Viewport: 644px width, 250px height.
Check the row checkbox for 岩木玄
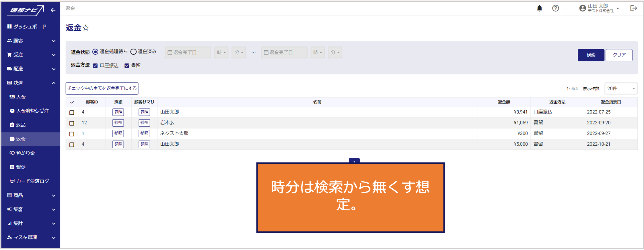72,123
